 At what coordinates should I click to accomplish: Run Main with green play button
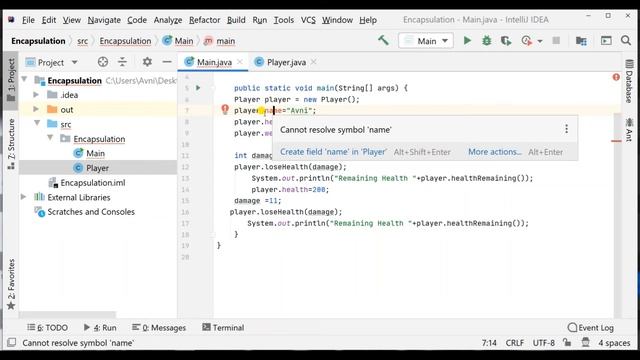[467, 41]
